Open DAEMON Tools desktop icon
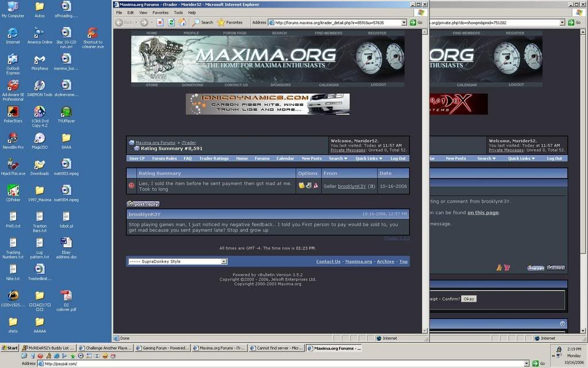This screenshot has width=588, height=368. pos(40,88)
